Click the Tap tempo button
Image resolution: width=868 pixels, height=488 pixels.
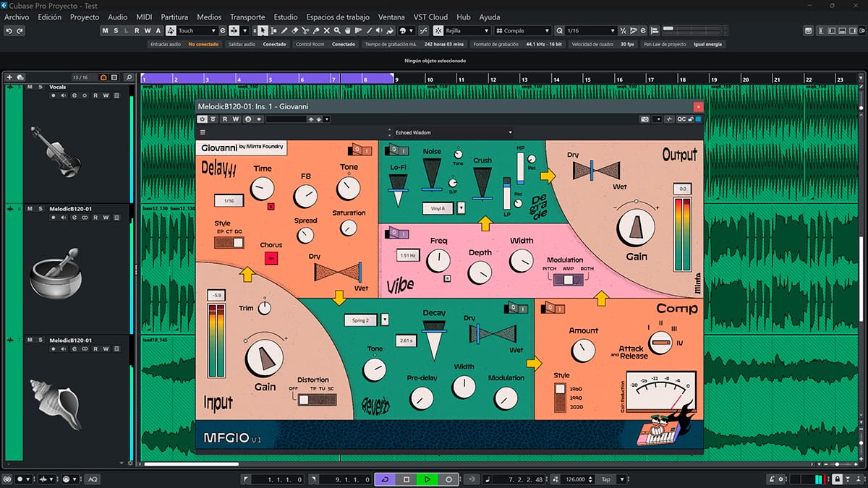605,479
